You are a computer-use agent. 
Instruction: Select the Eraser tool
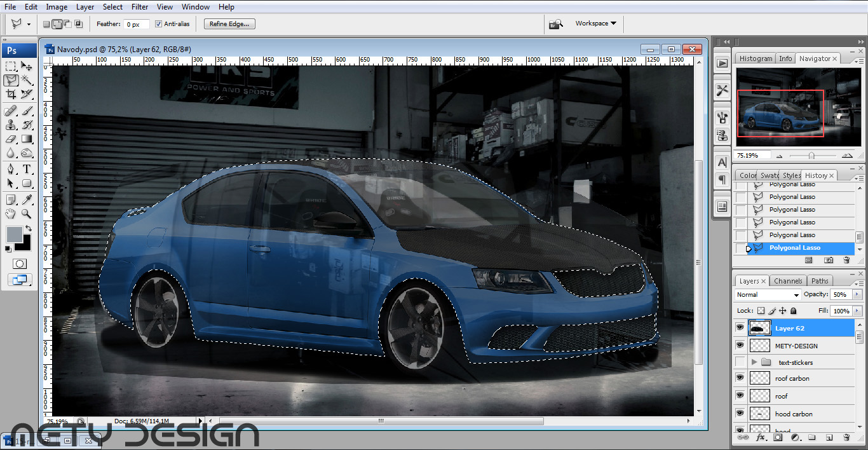(x=11, y=139)
